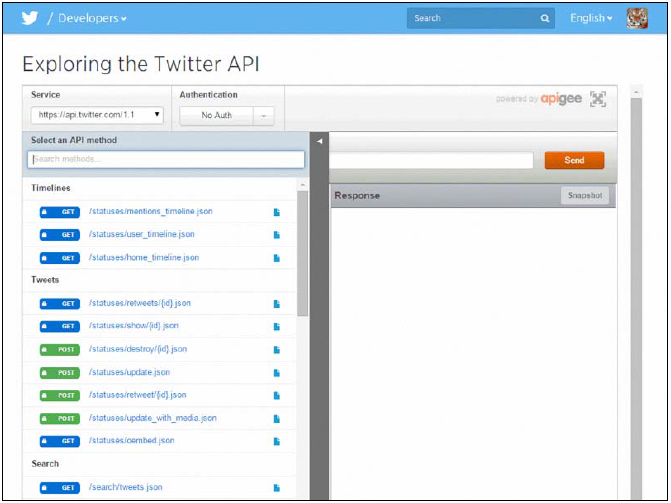Click POST badge for destroy/{id}.json
The width and height of the screenshot is (671, 503).
point(59,350)
